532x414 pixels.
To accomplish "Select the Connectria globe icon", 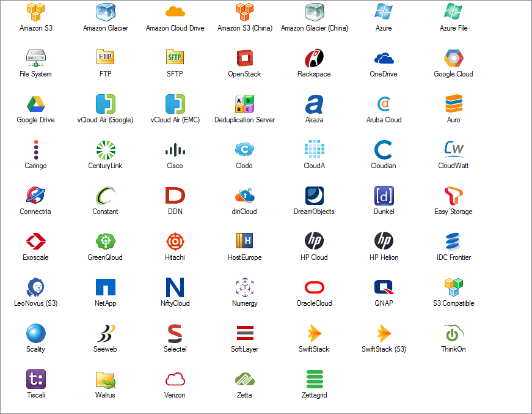I will click(35, 195).
